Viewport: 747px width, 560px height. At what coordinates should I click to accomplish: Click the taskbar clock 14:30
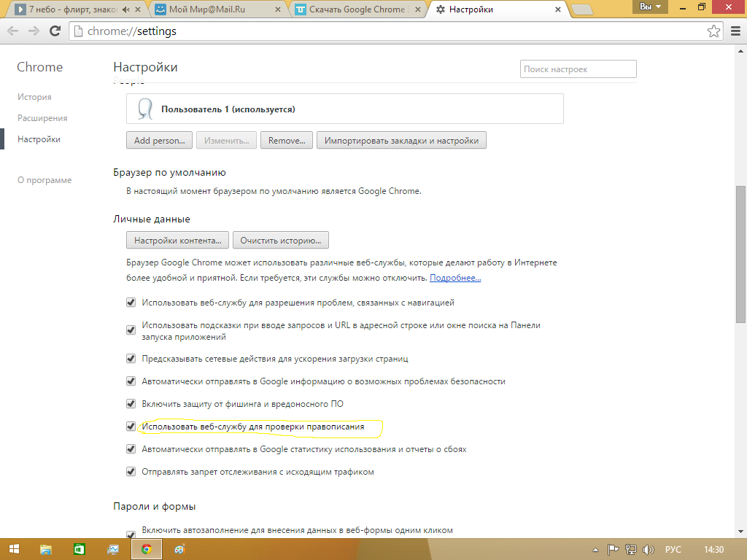pos(713,550)
